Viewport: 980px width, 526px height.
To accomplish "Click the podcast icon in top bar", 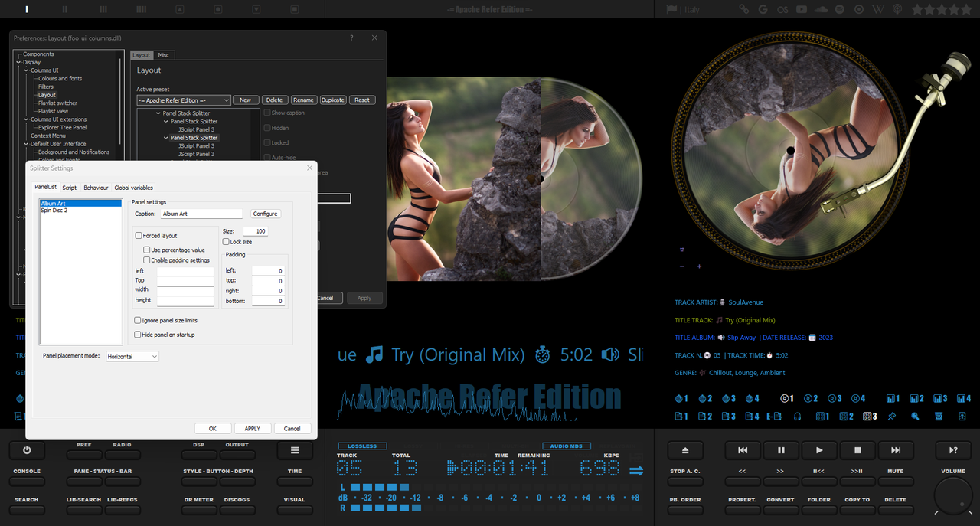I will (897, 9).
